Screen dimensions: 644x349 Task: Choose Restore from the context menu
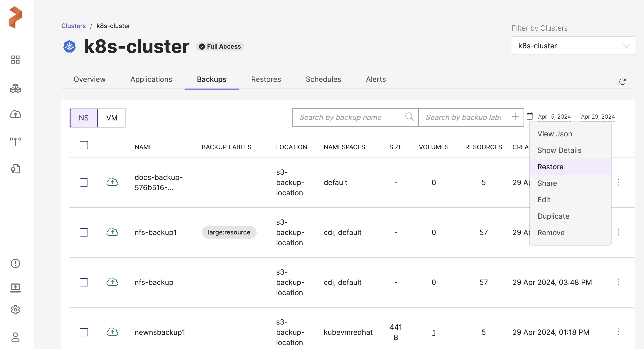[x=550, y=167]
